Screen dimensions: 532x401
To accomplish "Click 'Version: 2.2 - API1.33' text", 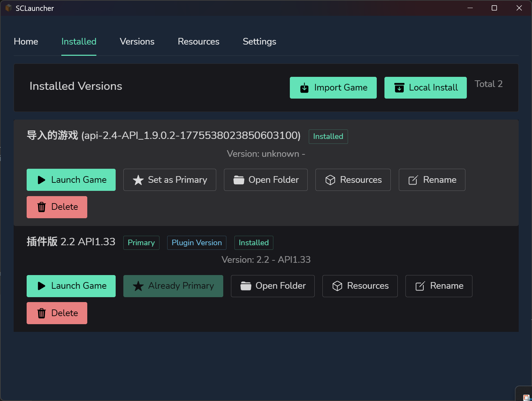I will point(266,260).
